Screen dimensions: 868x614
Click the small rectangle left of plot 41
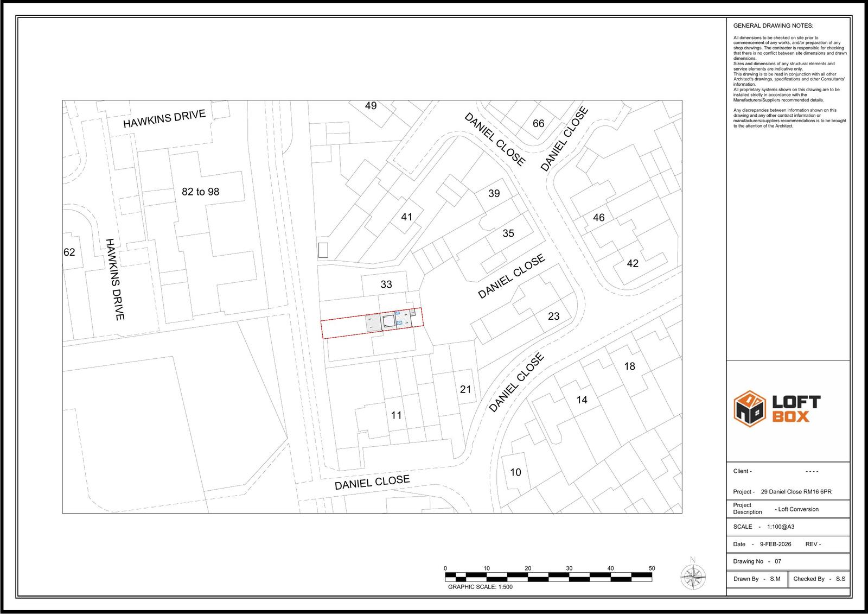323,250
